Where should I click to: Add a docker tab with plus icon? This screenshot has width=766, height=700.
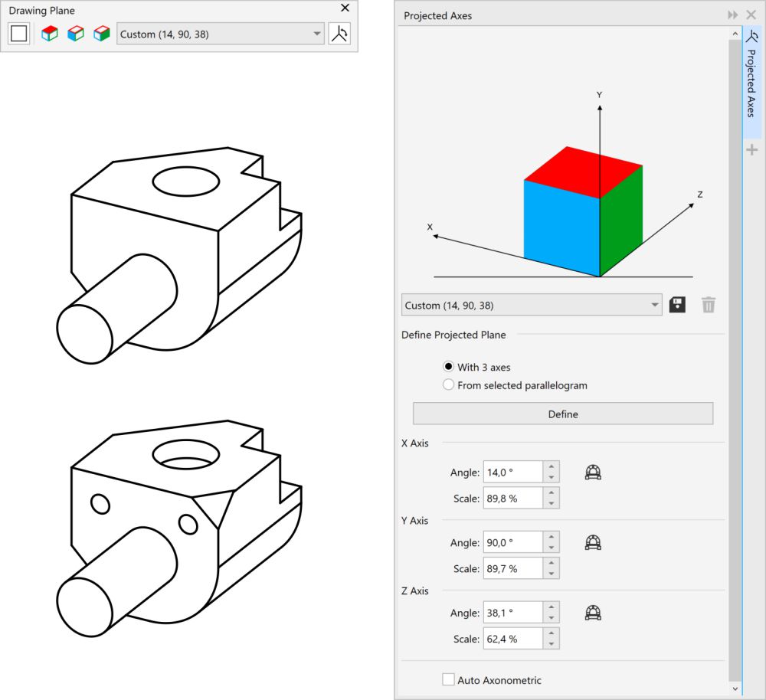(x=752, y=150)
